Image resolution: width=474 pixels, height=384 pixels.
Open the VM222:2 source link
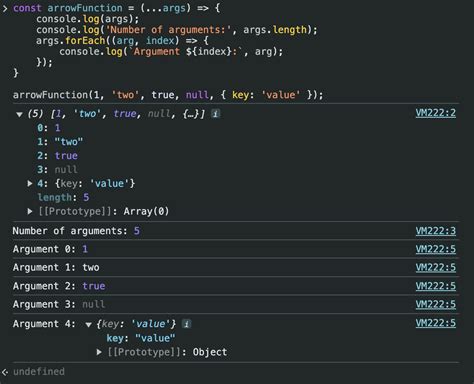click(435, 113)
